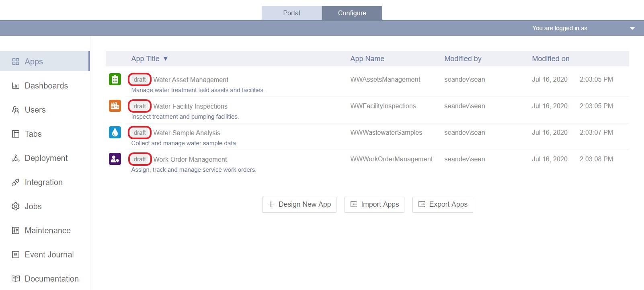The width and height of the screenshot is (644, 290).
Task: Click draft badge on Water Facility Inspections
Action: click(x=139, y=106)
